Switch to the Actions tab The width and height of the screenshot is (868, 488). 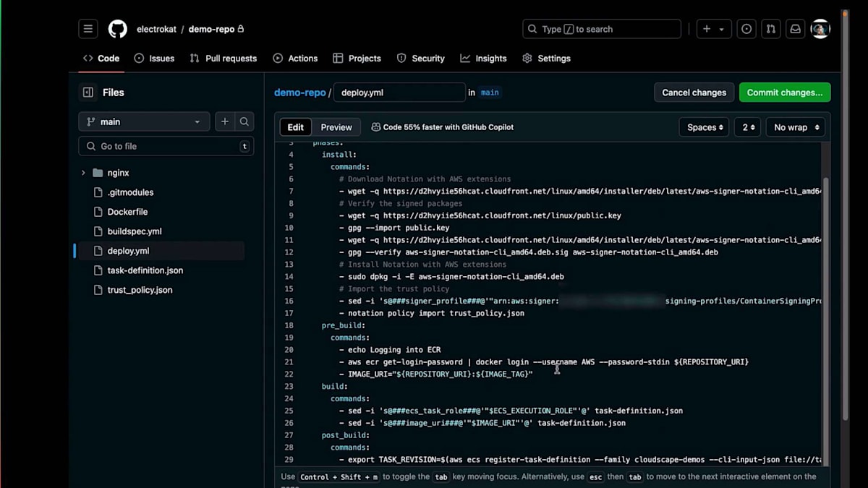click(x=295, y=59)
